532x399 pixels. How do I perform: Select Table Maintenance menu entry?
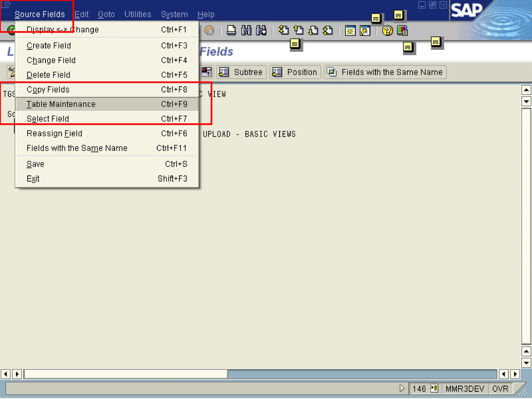(x=107, y=104)
